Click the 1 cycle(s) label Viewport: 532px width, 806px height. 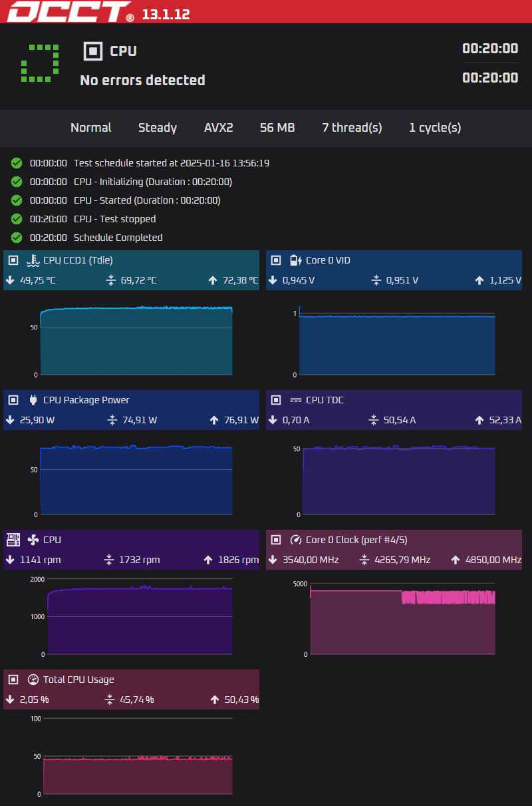click(435, 128)
